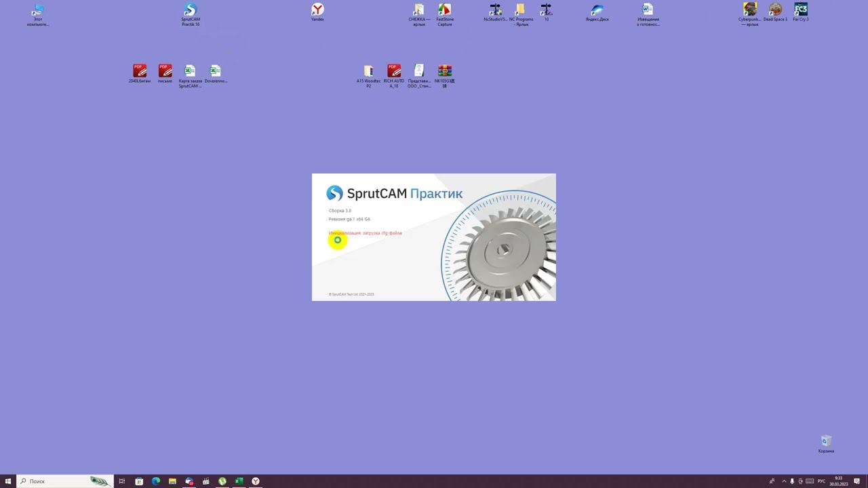
Task: Select the Карта заказа SprutCAM spreadsheet
Action: 191,76
